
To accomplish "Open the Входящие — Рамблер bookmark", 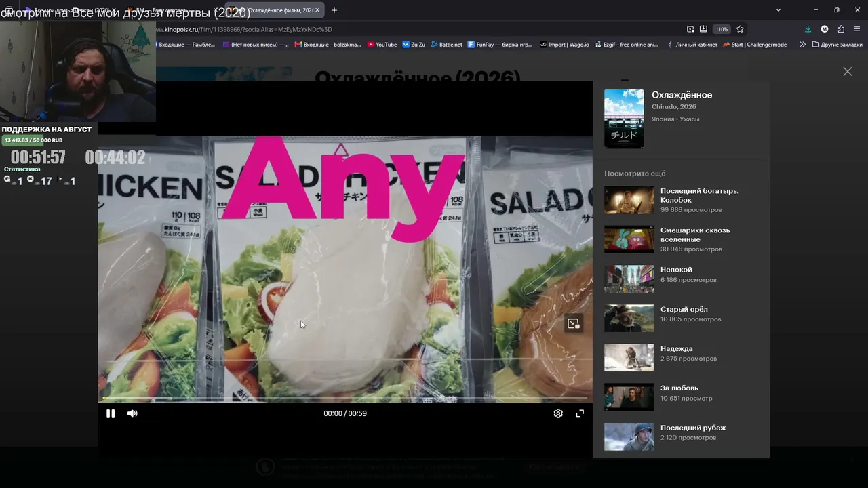I will 186,45.
